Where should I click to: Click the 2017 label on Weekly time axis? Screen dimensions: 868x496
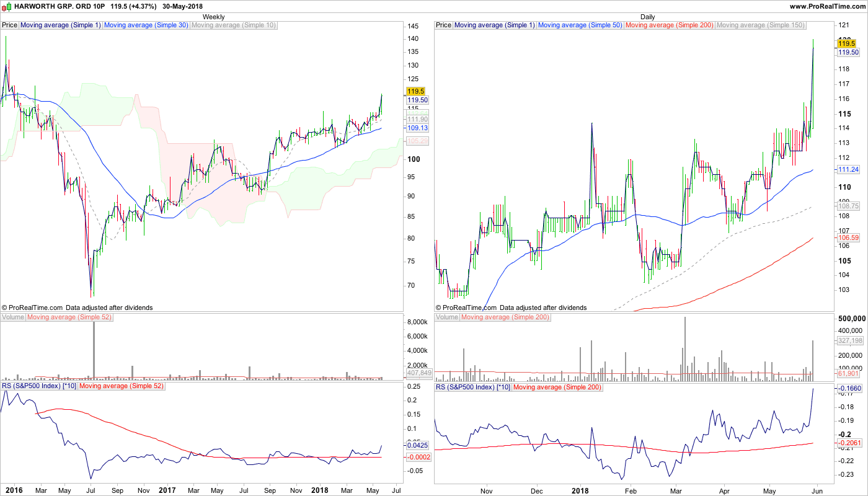click(168, 490)
